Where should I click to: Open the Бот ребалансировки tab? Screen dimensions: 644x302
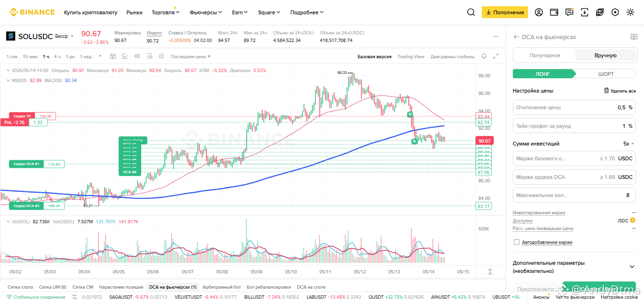pyautogui.click(x=269, y=287)
